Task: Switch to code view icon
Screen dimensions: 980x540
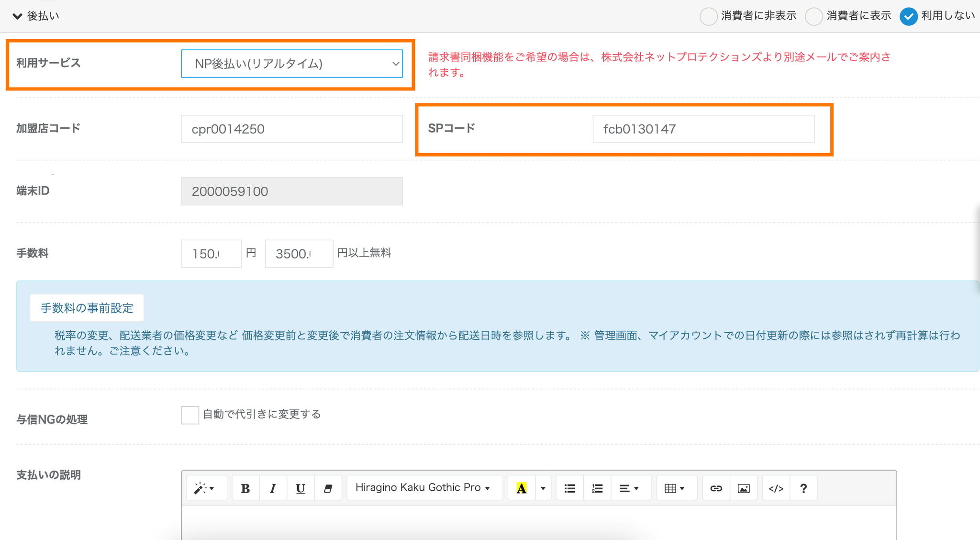Action: [776, 488]
